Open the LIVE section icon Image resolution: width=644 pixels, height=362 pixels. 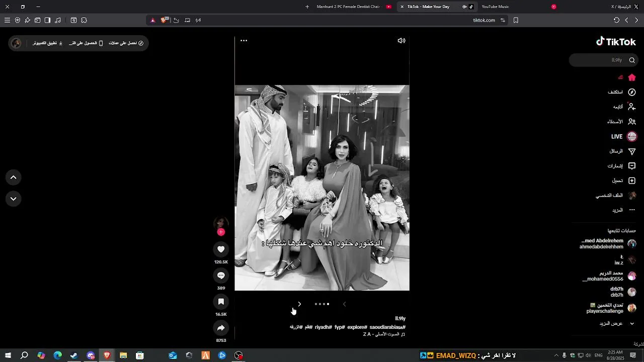click(632, 136)
